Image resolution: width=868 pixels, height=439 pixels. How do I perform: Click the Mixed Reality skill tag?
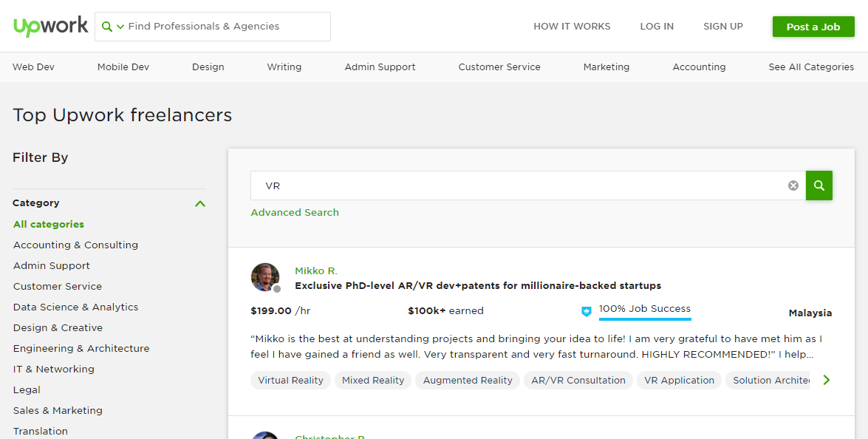(373, 381)
